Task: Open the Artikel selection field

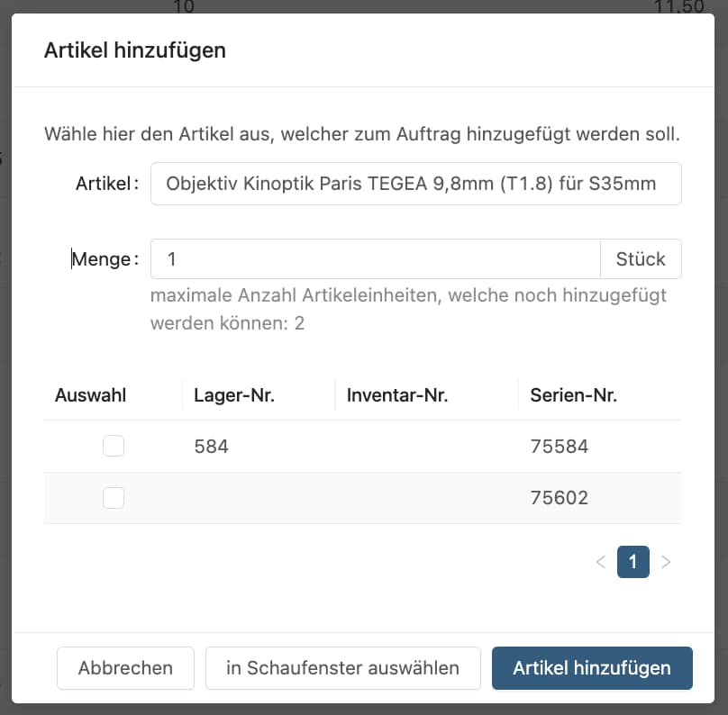Action: pos(415,184)
